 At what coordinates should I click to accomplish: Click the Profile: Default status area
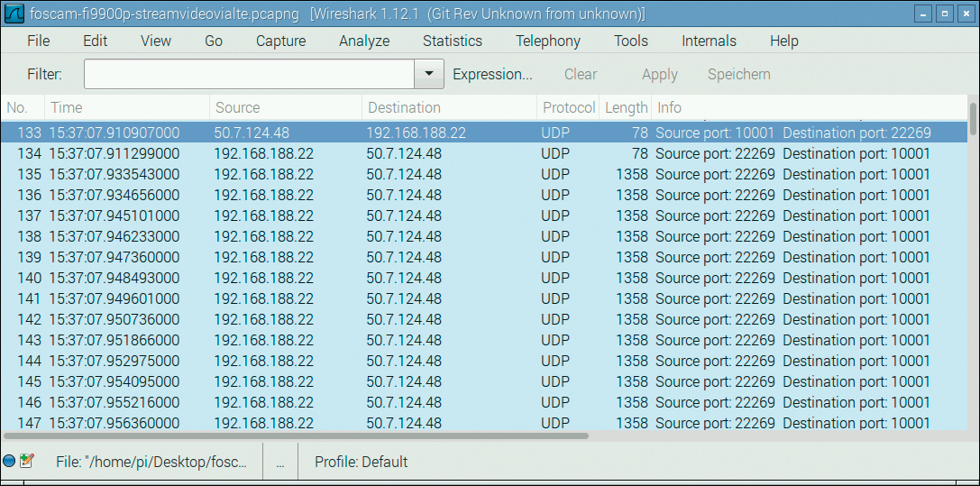(361, 462)
